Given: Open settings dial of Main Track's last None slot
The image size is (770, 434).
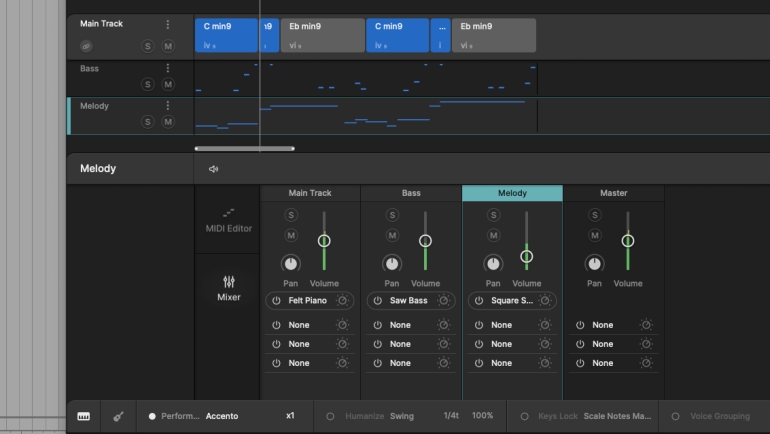Looking at the screenshot, I should tap(342, 363).
